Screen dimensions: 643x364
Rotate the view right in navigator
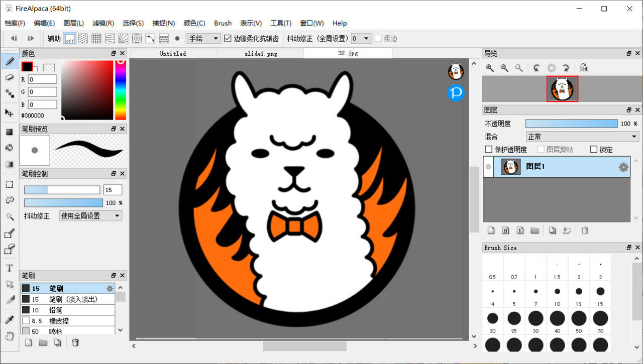[566, 68]
